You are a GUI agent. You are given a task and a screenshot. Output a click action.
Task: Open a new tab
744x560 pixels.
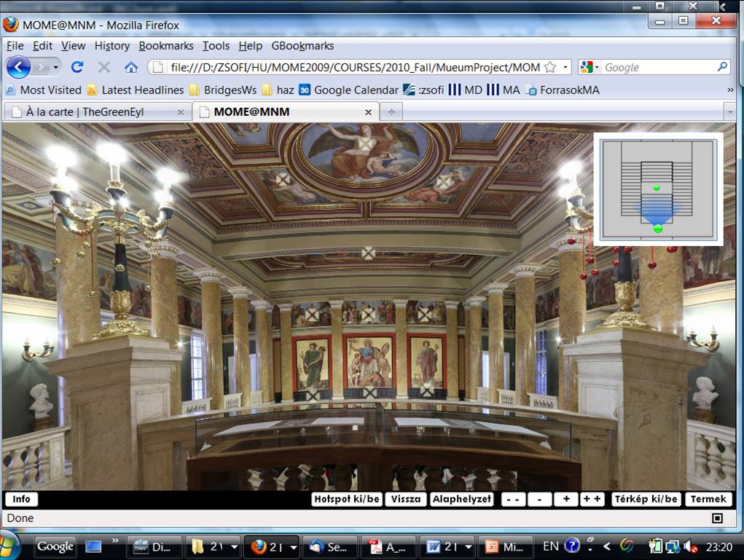tap(391, 112)
